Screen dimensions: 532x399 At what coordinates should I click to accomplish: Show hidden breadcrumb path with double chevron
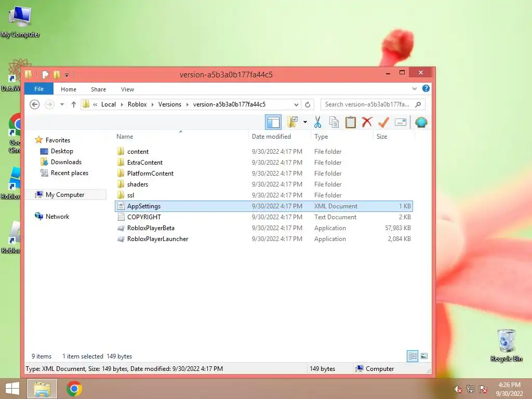[x=95, y=104]
